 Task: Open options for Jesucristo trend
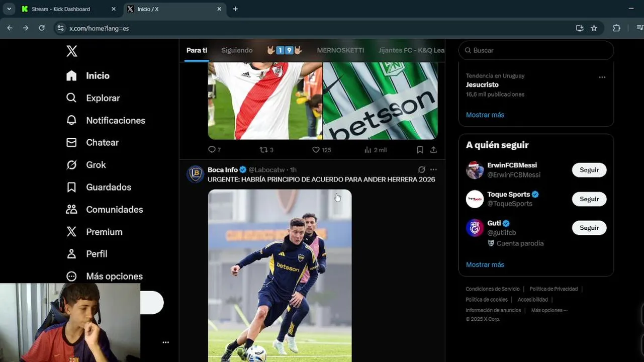[x=602, y=77]
